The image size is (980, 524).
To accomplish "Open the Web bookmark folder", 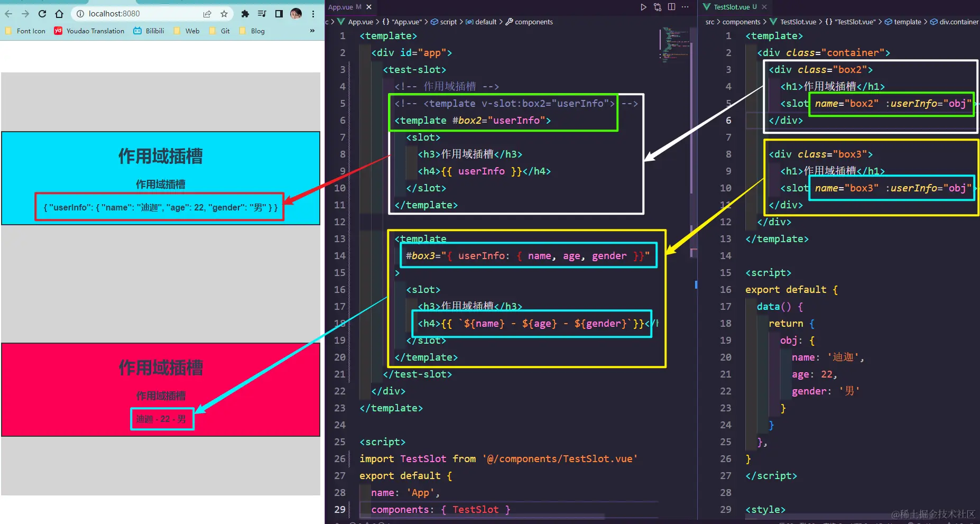I will [187, 31].
